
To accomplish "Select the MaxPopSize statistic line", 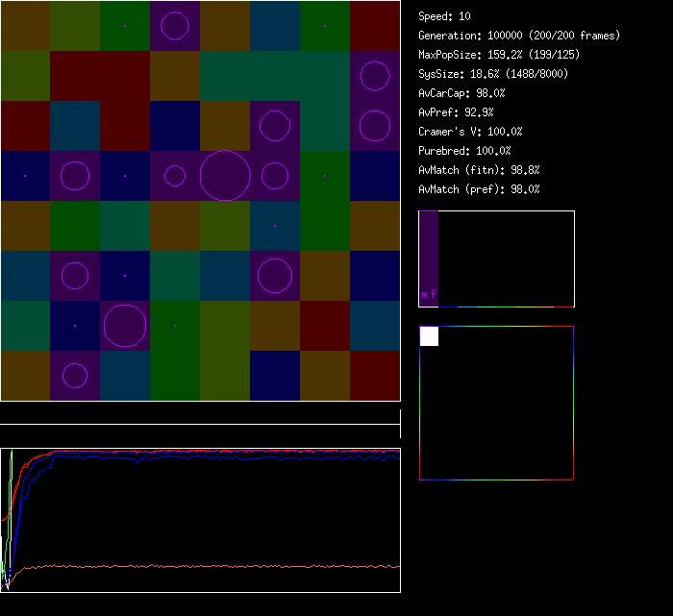I will tap(498, 55).
